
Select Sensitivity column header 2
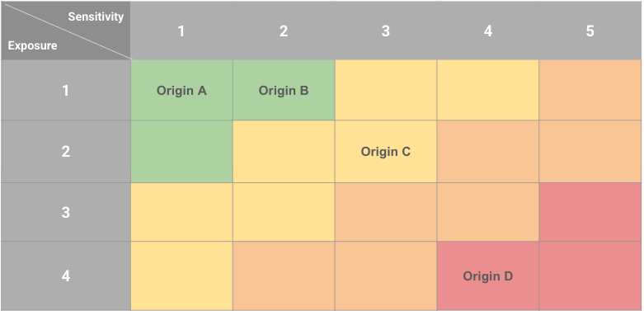(284, 31)
